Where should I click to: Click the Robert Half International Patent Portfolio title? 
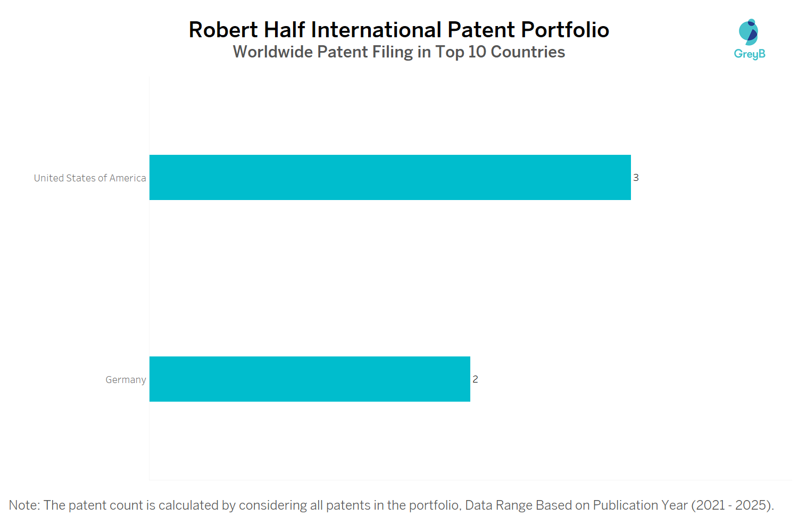399,30
